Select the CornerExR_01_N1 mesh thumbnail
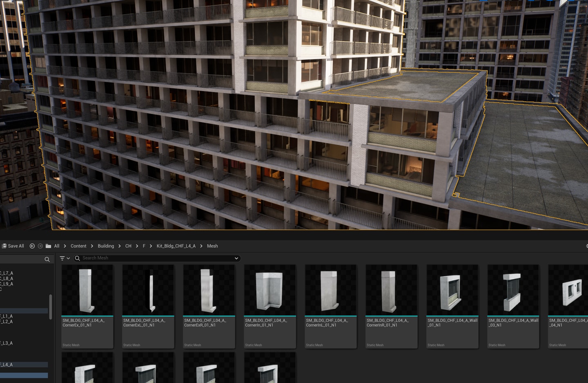 [209, 290]
